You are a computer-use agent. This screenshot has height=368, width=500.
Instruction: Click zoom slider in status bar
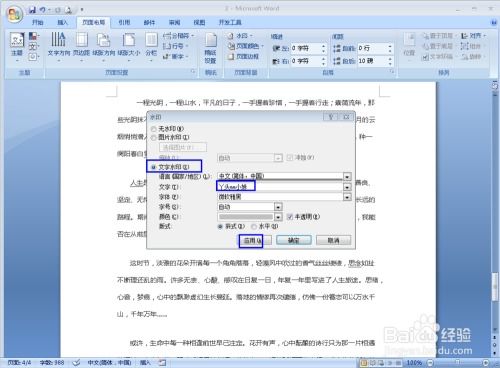click(458, 363)
